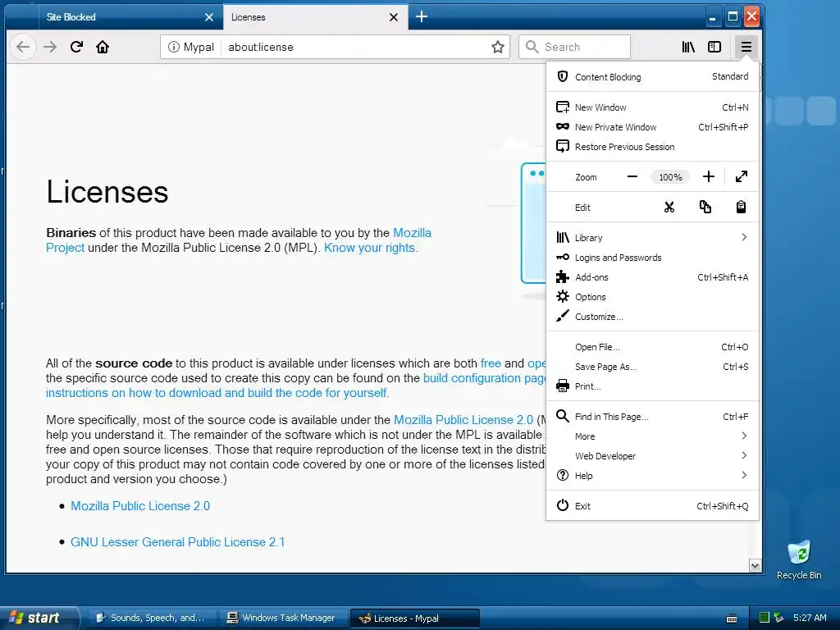
Task: Cut selection with the scissors icon
Action: (x=669, y=208)
